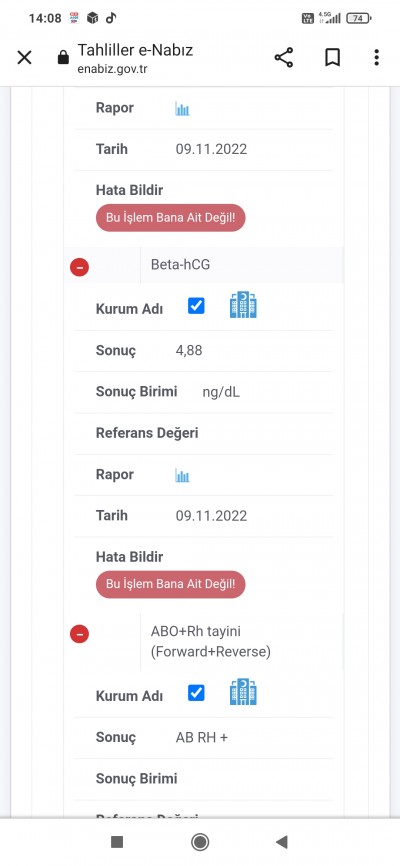Collapse the Beta-hCG result row
The image size is (400, 866).
80,267
